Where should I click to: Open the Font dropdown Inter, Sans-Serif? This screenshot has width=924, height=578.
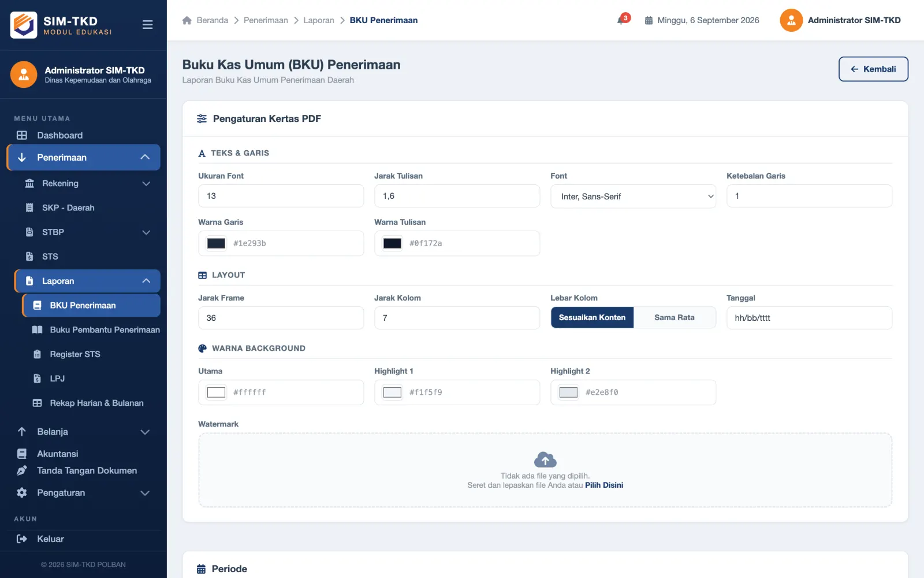633,197
